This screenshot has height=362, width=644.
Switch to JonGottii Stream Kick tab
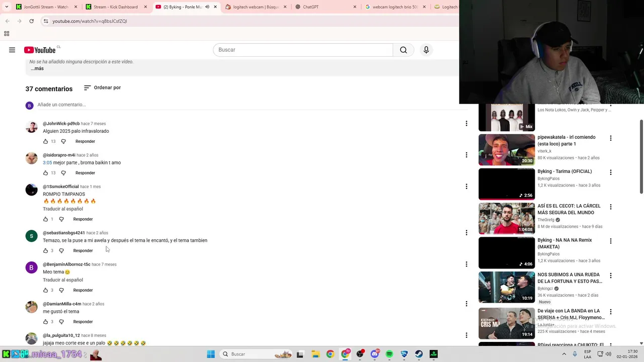tap(46, 7)
